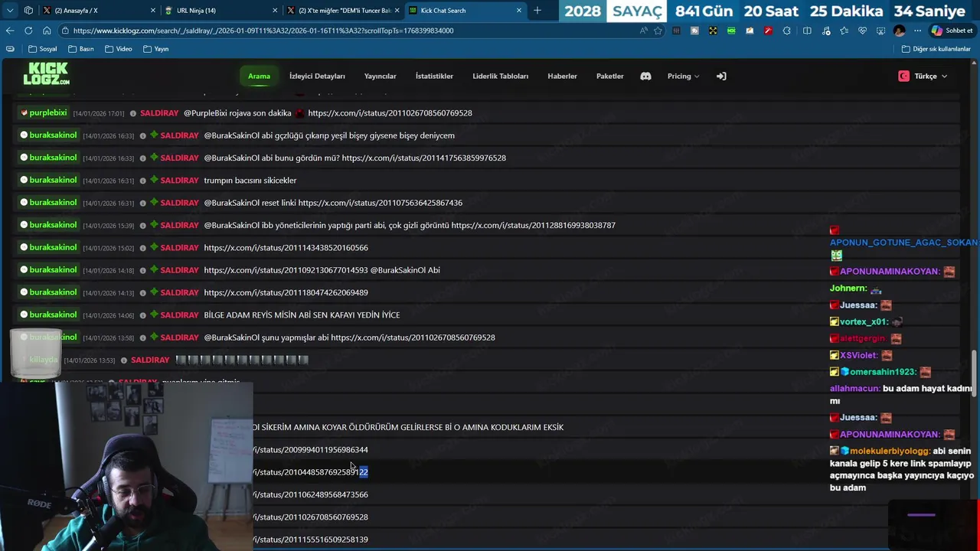Switch to the URL Ninja (14) tab
Viewport: 980px width, 551px height.
click(220, 11)
